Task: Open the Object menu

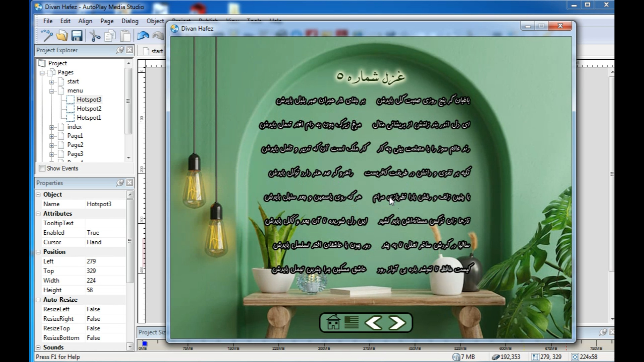Action: 155,21
